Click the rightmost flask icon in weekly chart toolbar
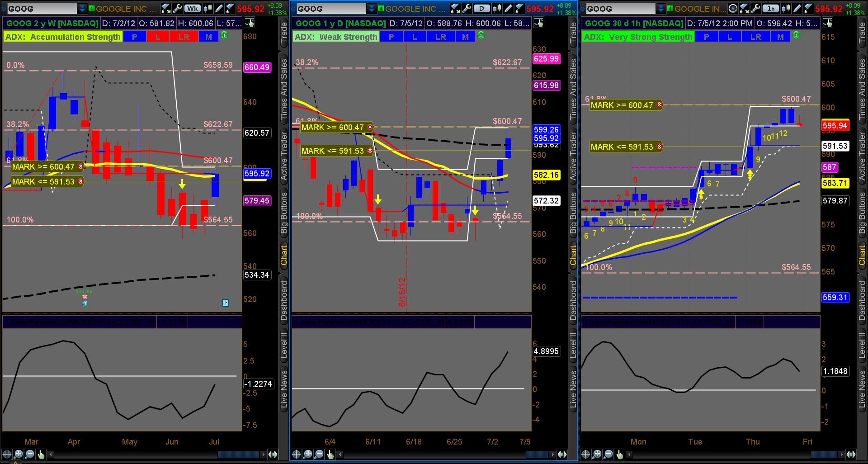This screenshot has width=868, height=464. (x=230, y=9)
